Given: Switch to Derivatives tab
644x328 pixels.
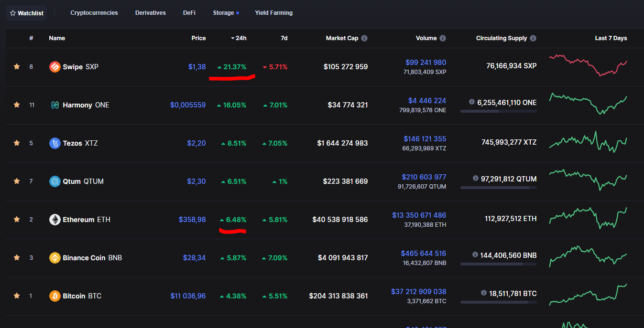Looking at the screenshot, I should coord(151,13).
